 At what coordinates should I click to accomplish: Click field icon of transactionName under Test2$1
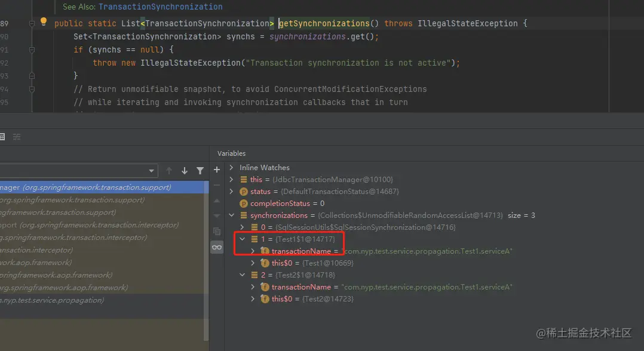click(x=265, y=287)
